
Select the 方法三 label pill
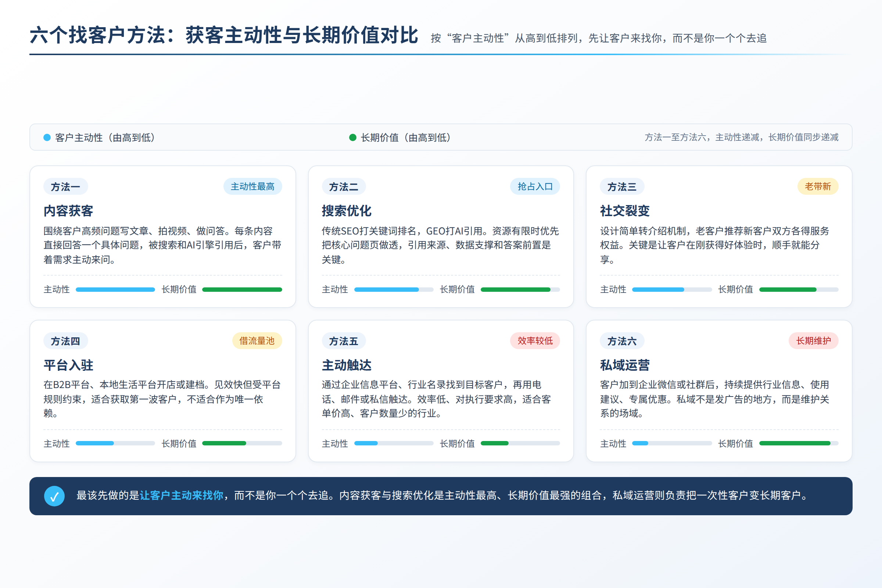[622, 186]
